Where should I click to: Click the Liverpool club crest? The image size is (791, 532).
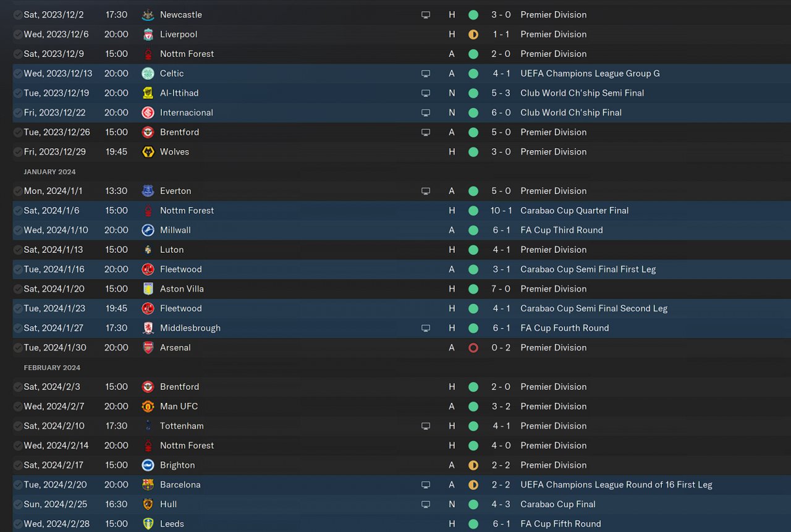148,35
